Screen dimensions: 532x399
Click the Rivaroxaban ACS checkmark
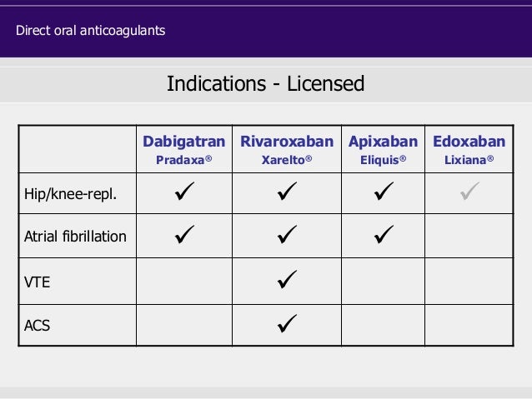[x=287, y=323]
